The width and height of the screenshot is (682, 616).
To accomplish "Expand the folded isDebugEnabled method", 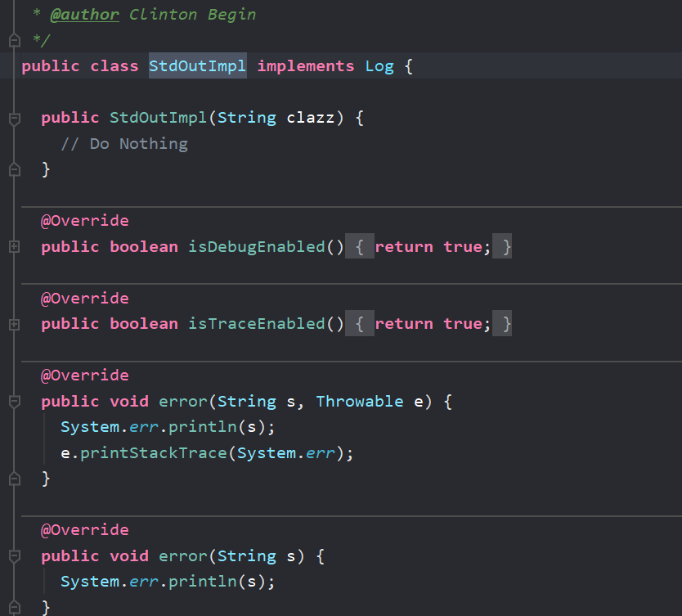I will coord(15,247).
